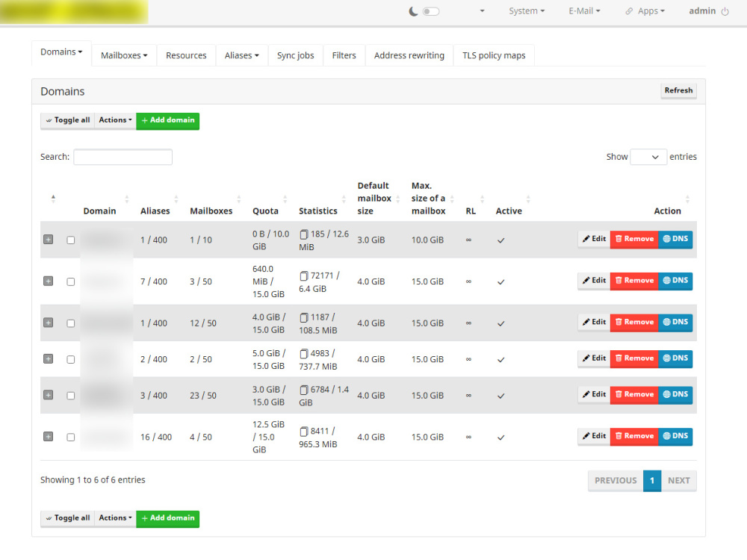Open the TLS policy maps tab

point(494,55)
